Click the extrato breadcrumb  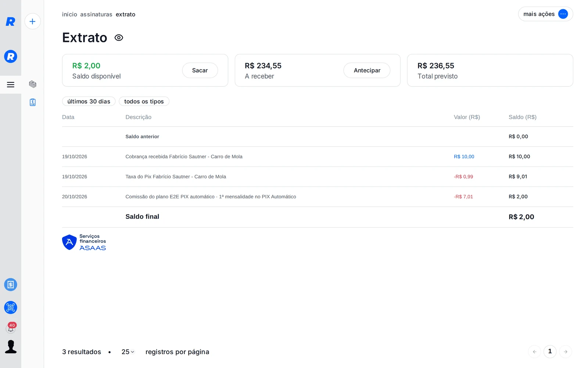(125, 14)
